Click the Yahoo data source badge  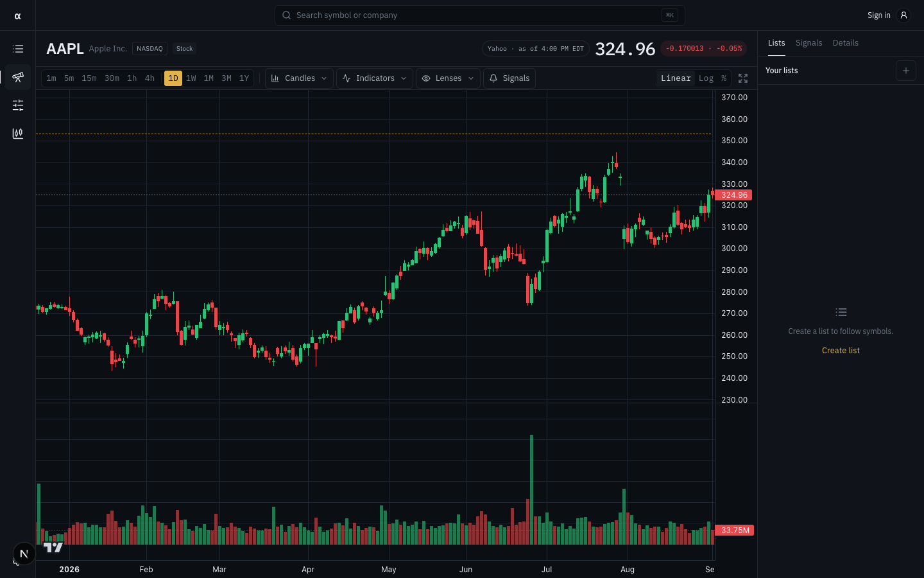tap(536, 49)
